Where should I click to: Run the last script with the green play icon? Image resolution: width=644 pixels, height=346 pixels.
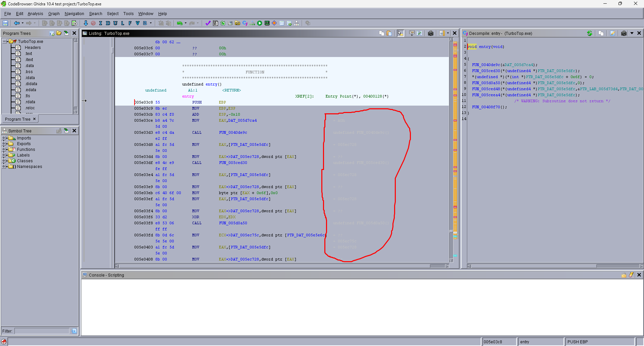(x=260, y=23)
